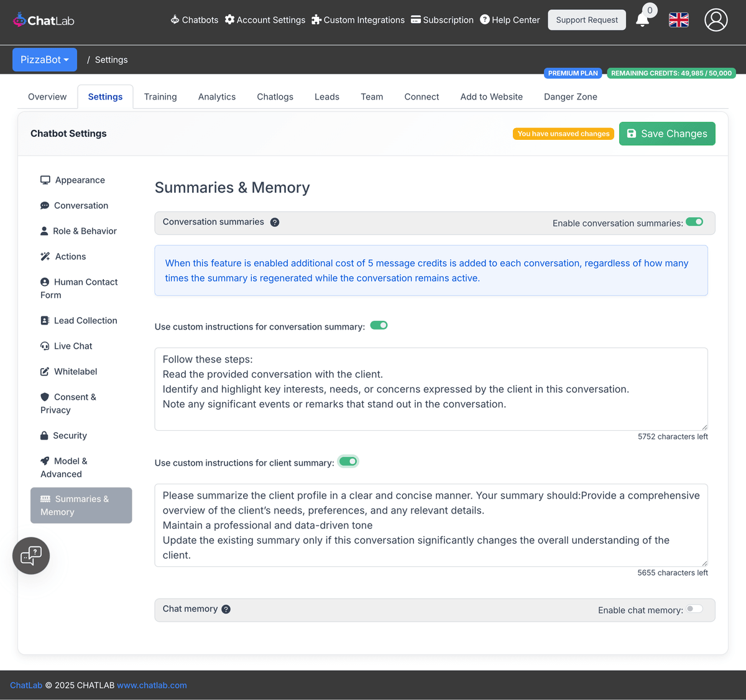Disable the conversation summaries toggle
The width and height of the screenshot is (746, 700).
click(694, 222)
